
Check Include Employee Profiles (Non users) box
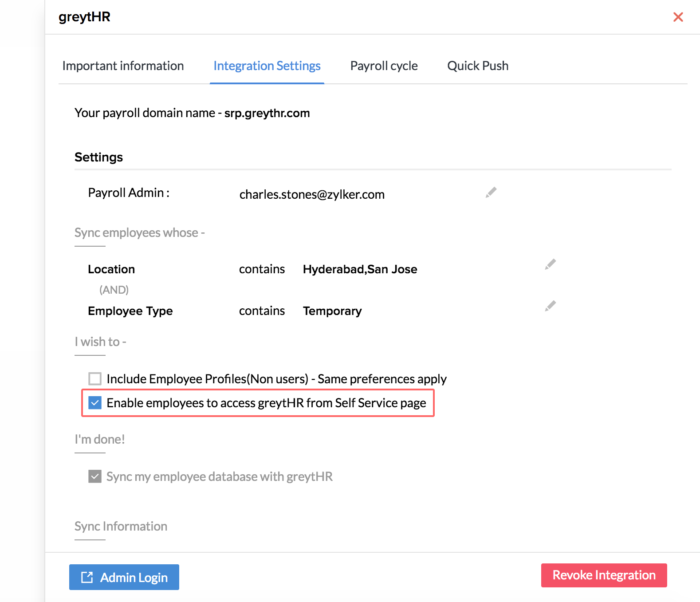(95, 379)
